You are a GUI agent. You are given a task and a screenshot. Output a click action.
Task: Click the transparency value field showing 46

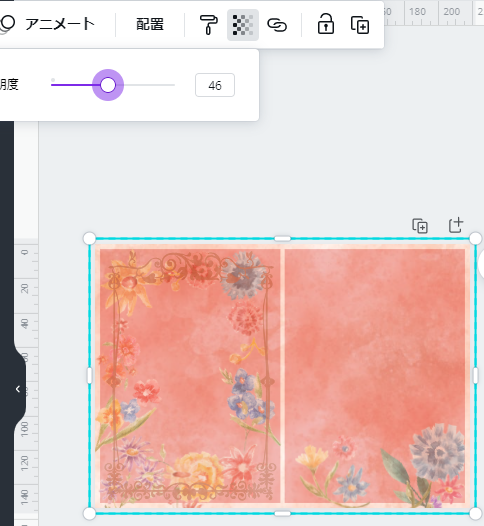[x=215, y=85]
